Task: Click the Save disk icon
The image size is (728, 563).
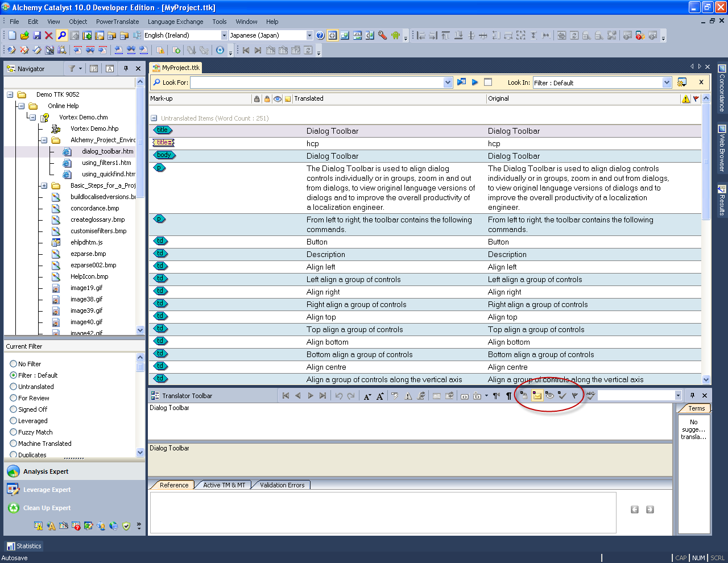Action: (x=37, y=35)
